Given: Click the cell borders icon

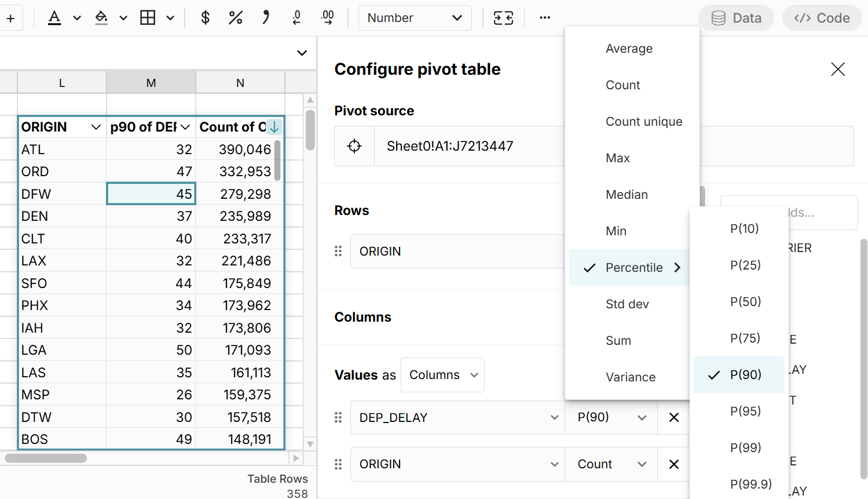Looking at the screenshot, I should pyautogui.click(x=148, y=18).
